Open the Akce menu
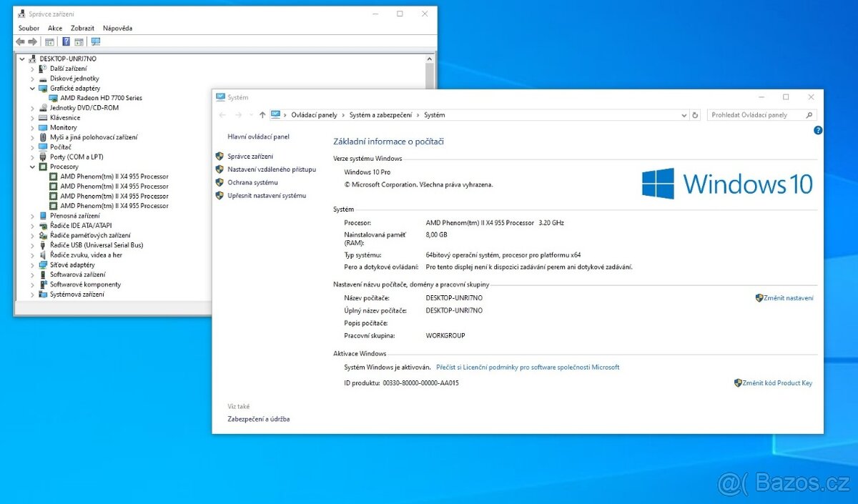The height and width of the screenshot is (504, 858). 55,28
